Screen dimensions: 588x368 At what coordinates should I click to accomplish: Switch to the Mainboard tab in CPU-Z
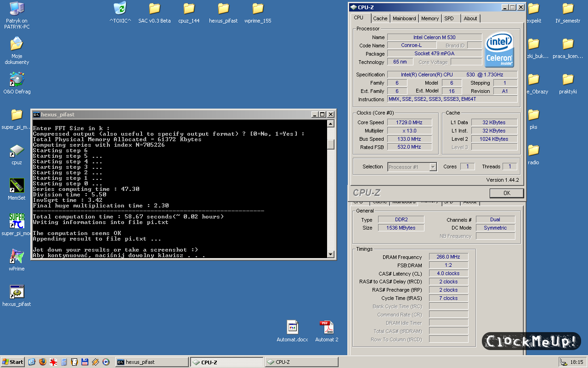(x=404, y=18)
